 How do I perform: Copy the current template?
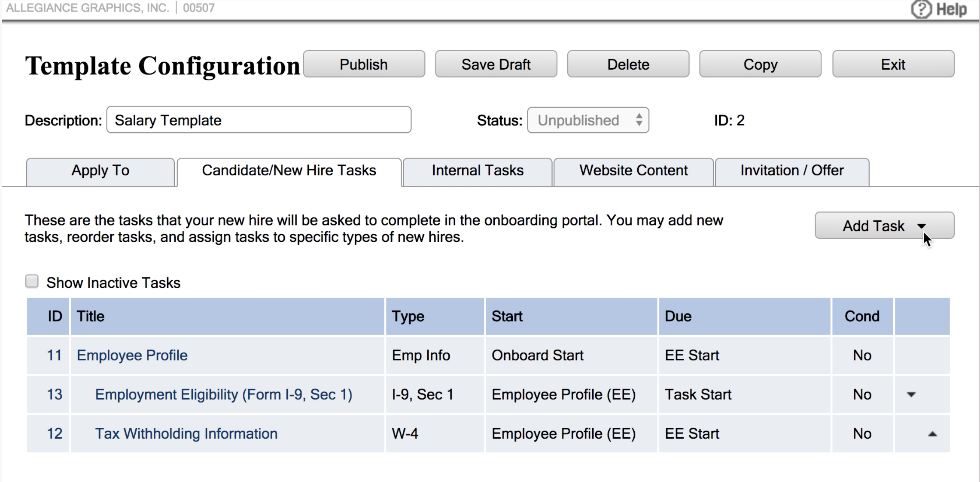coord(760,64)
